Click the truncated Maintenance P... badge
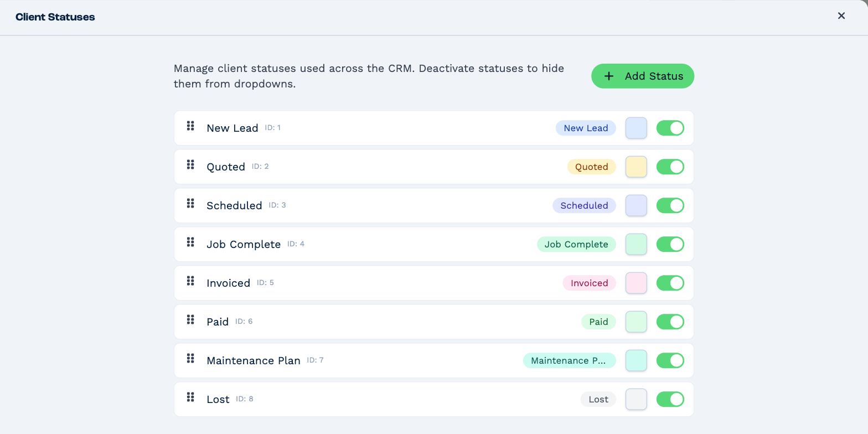 click(570, 360)
